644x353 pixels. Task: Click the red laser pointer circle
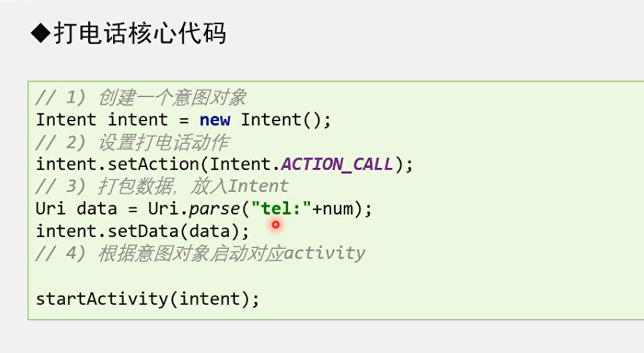[276, 225]
